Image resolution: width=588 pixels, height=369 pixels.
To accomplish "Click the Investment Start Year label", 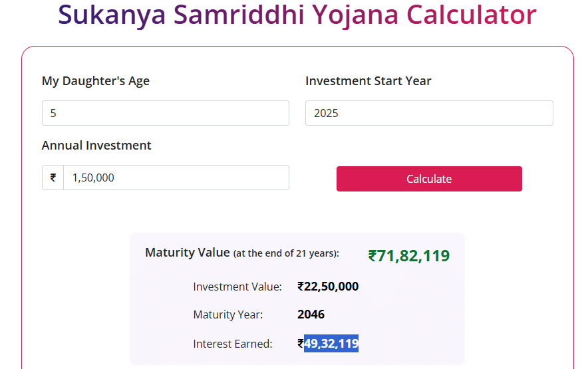I will tap(368, 81).
